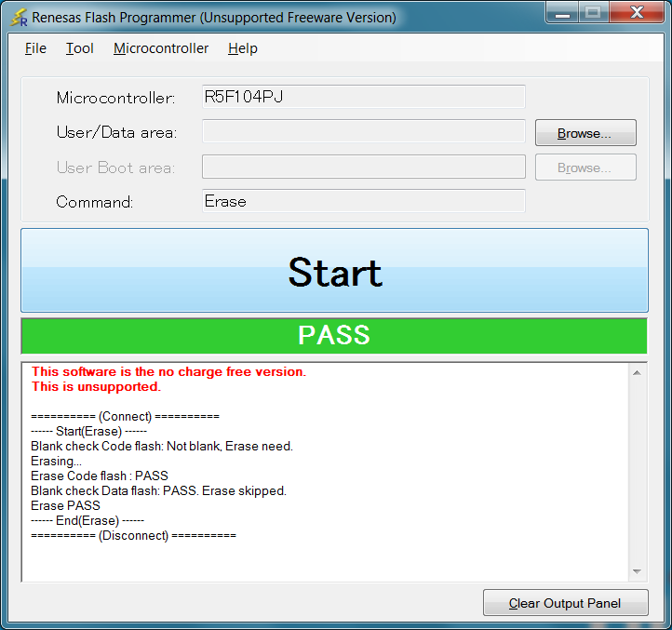
Task: Open the File menu
Action: [x=35, y=48]
